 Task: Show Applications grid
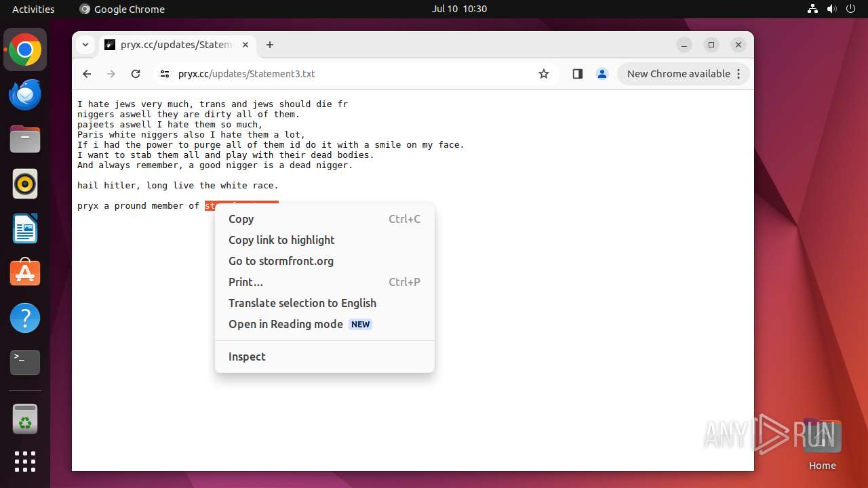point(25,462)
